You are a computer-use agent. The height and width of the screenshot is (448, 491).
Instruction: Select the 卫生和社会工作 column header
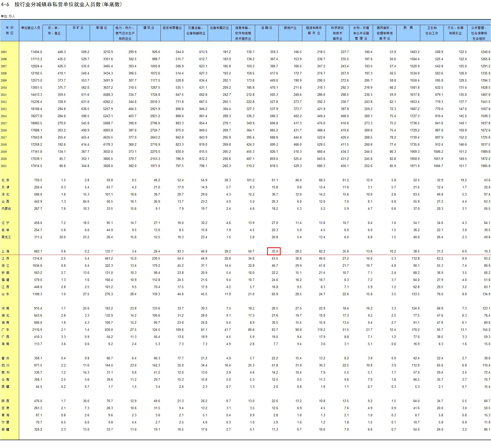pos(432,30)
